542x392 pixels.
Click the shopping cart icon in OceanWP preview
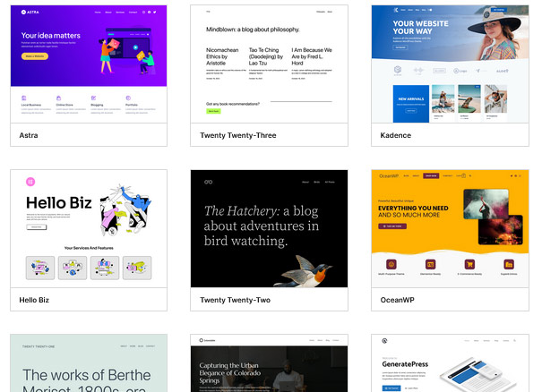click(469, 264)
